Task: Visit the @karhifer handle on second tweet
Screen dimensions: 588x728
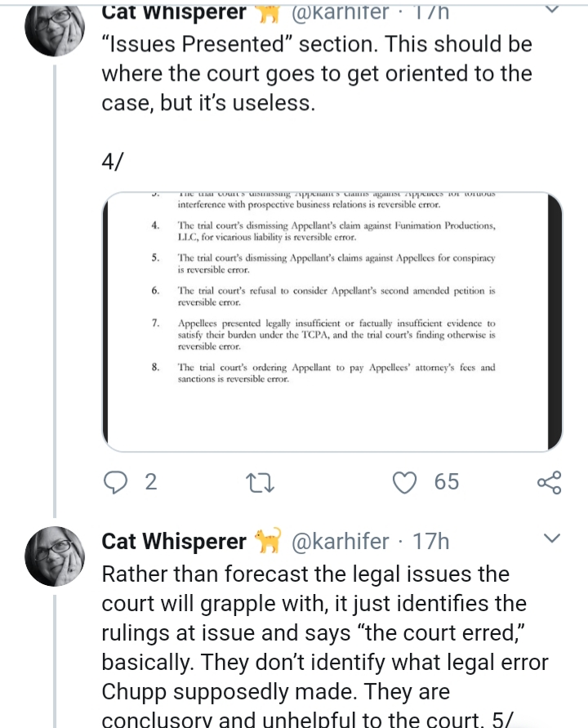Action: point(341,542)
